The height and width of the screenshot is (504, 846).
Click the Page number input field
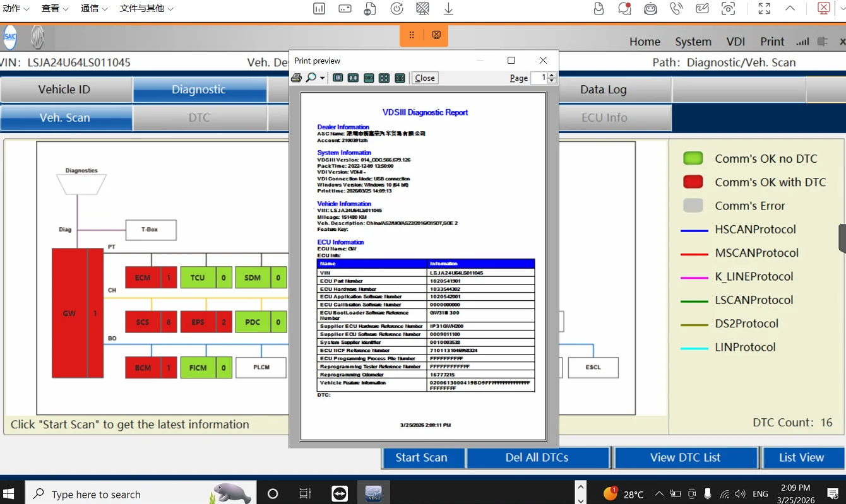[539, 78]
